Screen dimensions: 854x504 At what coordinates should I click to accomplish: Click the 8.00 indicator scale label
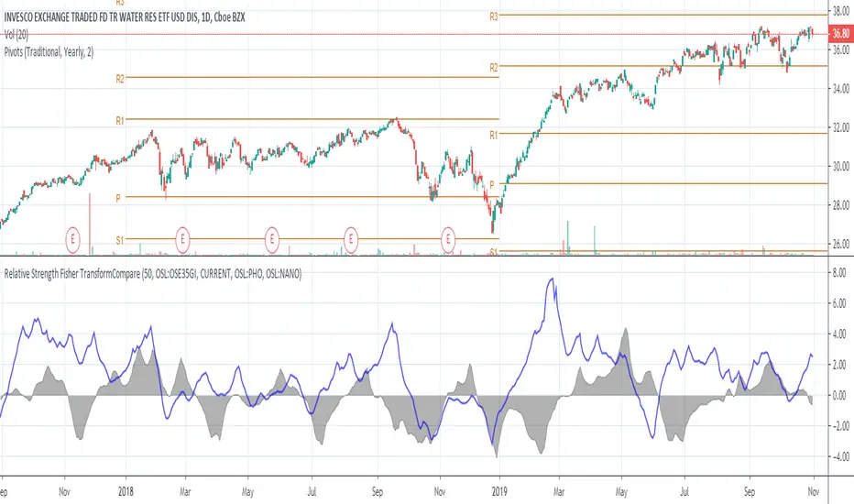pyautogui.click(x=839, y=273)
